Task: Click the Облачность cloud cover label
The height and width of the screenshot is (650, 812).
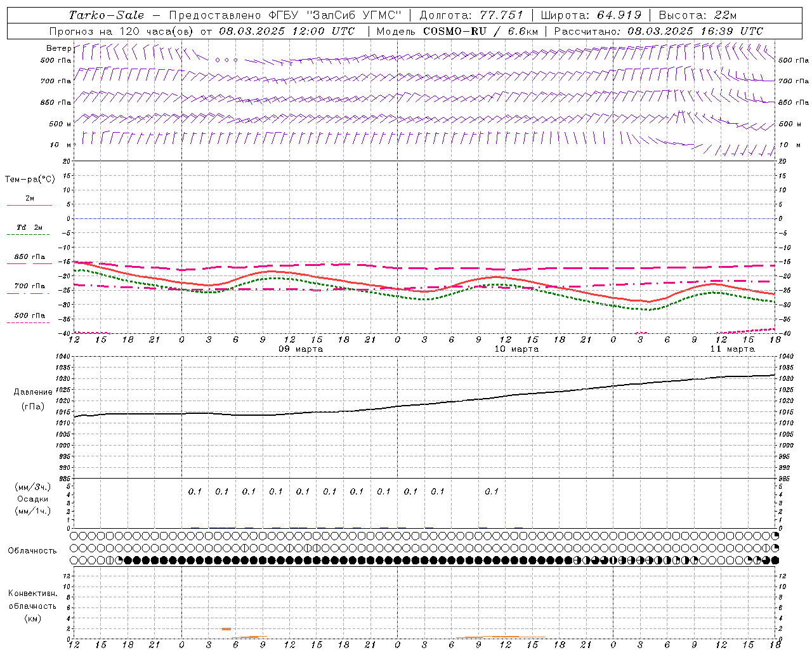Action: (x=32, y=551)
